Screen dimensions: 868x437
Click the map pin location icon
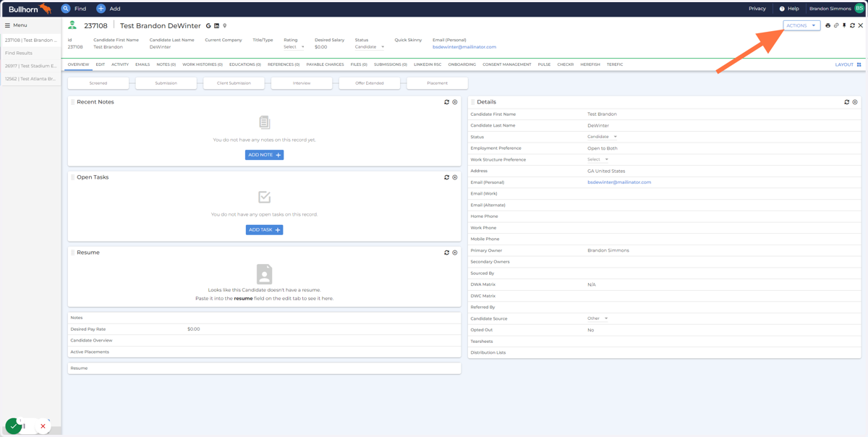pyautogui.click(x=225, y=26)
